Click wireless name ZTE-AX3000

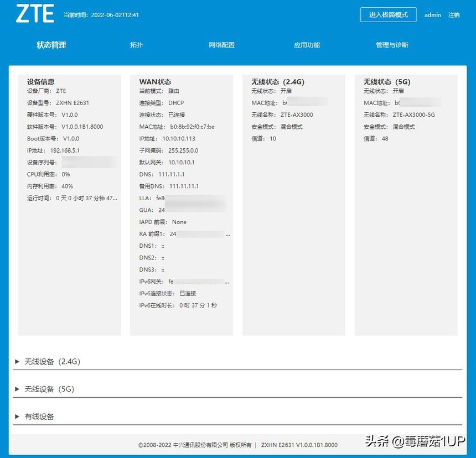click(x=297, y=114)
